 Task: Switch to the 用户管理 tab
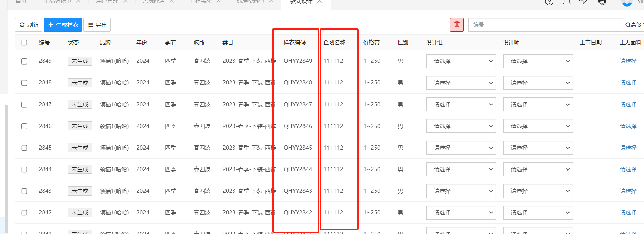[x=107, y=2]
